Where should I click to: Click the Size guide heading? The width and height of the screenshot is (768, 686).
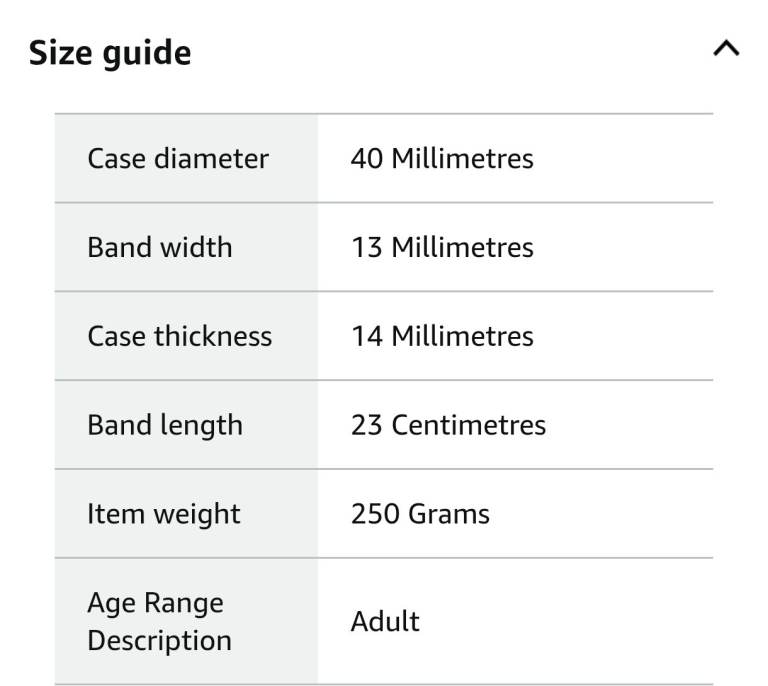coord(109,52)
